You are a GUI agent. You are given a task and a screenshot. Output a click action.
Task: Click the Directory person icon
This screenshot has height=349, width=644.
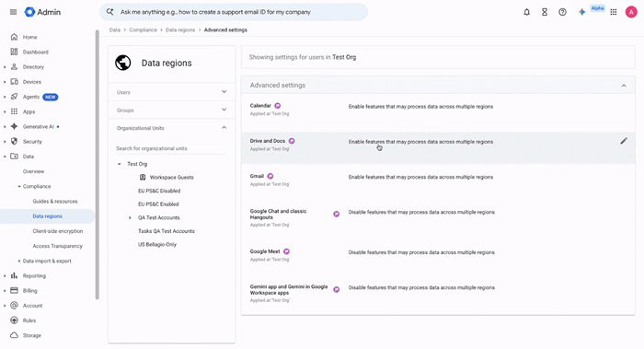pos(14,66)
